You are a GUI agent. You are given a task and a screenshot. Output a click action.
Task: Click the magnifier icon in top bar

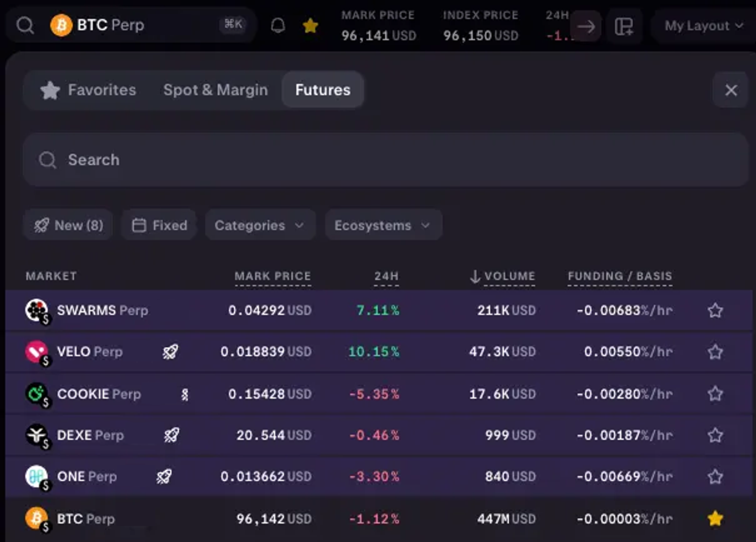[25, 25]
